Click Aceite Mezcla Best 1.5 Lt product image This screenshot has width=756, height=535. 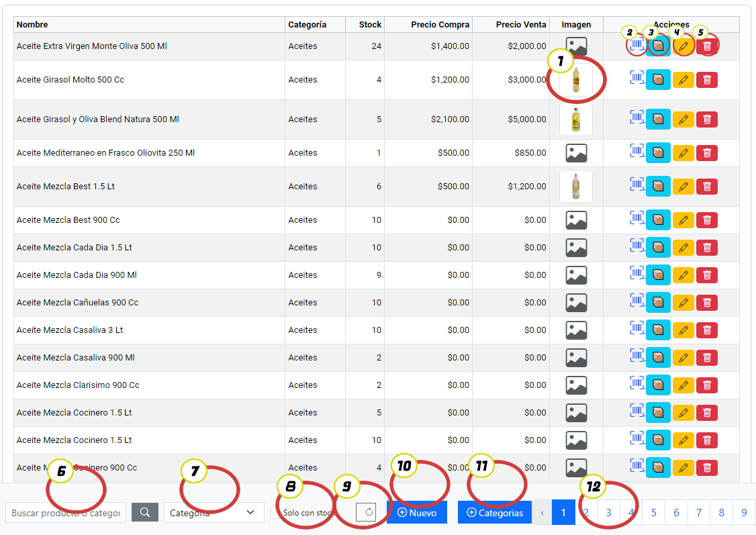[575, 187]
